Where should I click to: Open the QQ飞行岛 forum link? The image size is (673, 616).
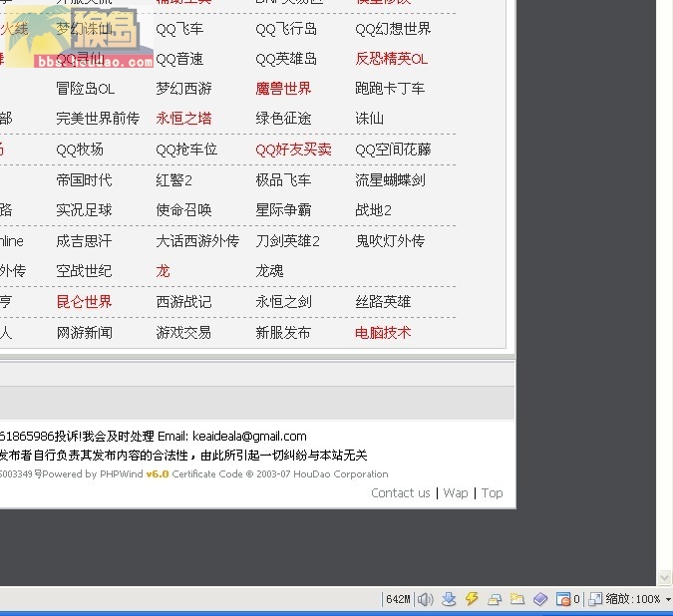pos(286,29)
